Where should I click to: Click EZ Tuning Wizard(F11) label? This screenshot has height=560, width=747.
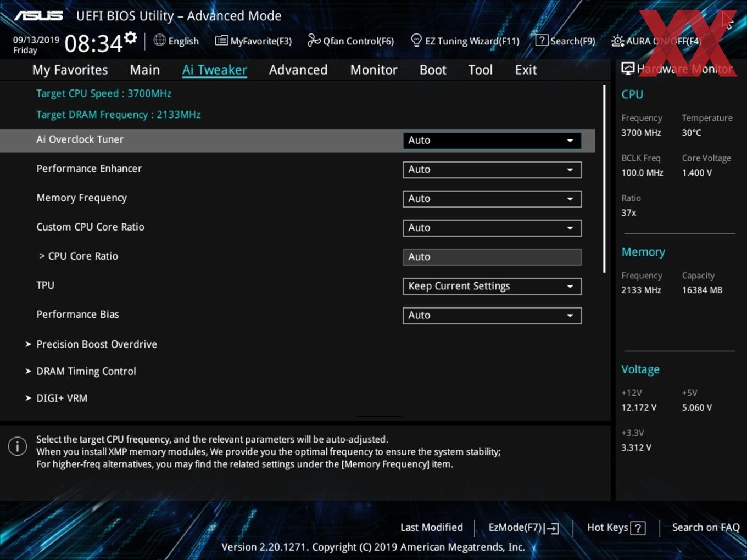(x=472, y=41)
